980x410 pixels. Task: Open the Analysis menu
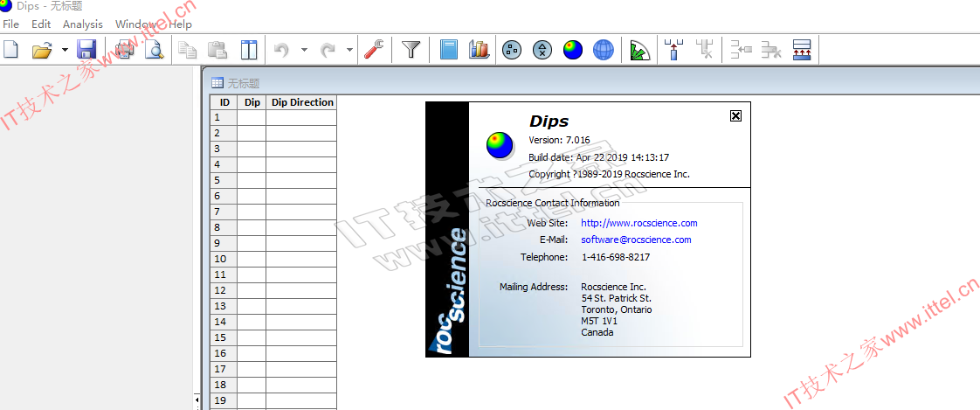pos(82,24)
